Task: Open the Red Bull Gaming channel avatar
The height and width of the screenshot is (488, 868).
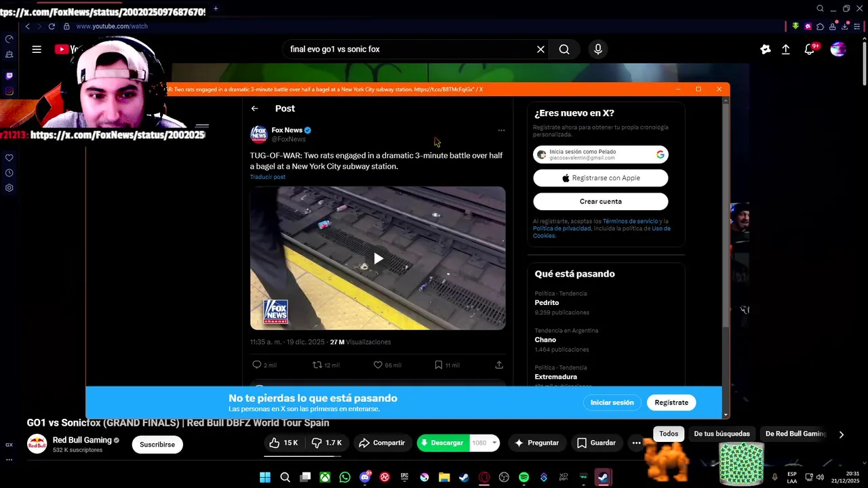Action: (x=37, y=444)
